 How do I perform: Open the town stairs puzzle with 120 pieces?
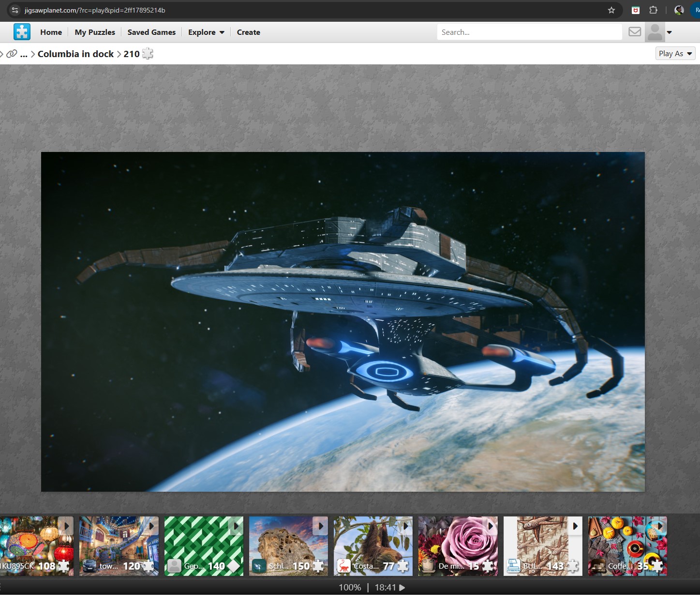(x=119, y=546)
